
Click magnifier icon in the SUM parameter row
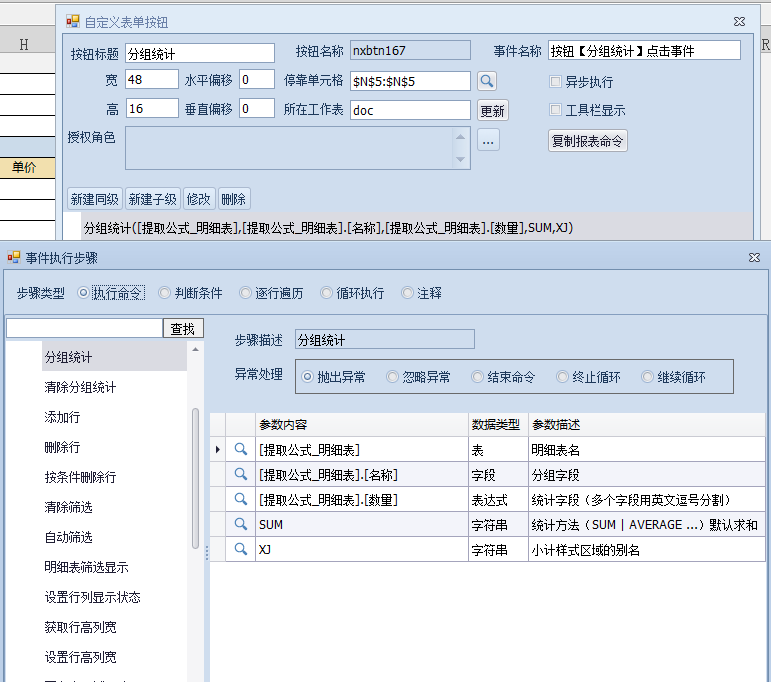click(240, 524)
